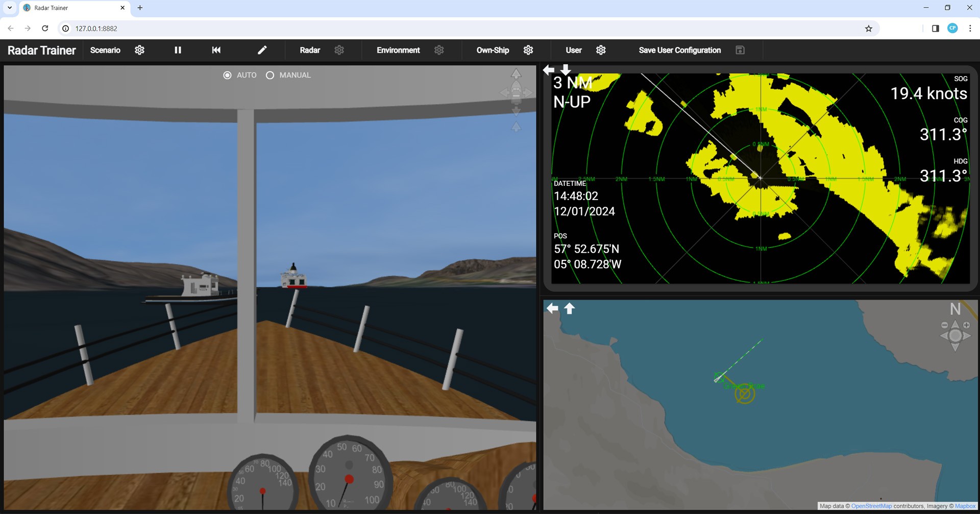The height and width of the screenshot is (514, 980).
Task: Click Save User Configuration text
Action: pyautogui.click(x=680, y=50)
